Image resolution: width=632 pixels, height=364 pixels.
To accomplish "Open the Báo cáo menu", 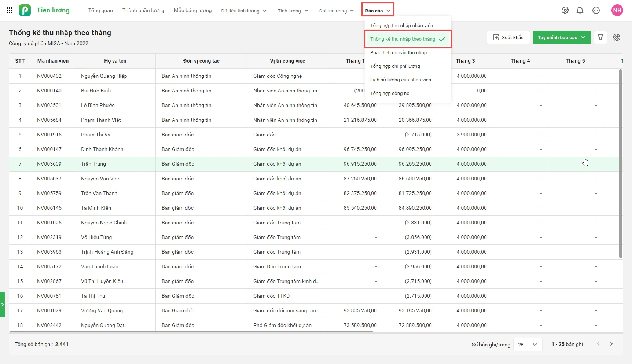I will coord(378,10).
